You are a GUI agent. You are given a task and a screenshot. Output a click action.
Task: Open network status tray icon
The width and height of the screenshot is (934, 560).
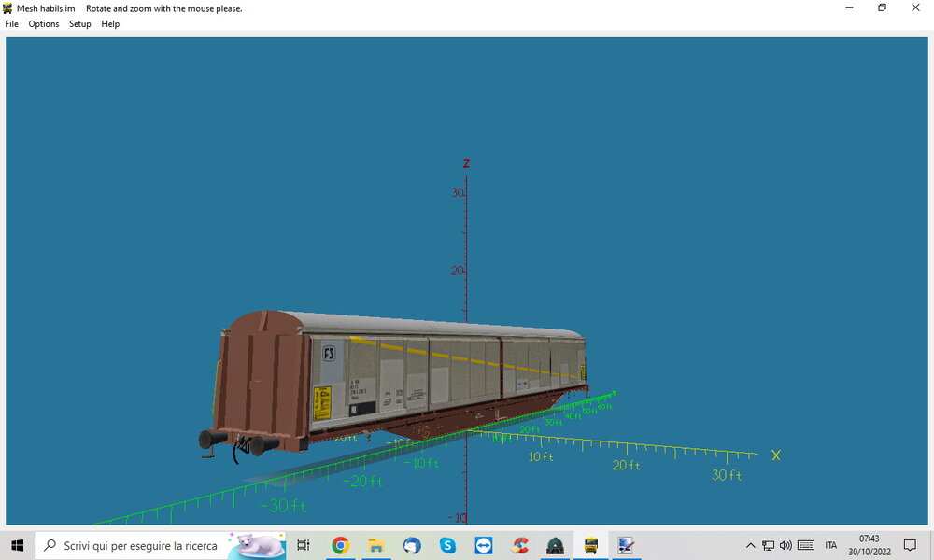coord(769,545)
